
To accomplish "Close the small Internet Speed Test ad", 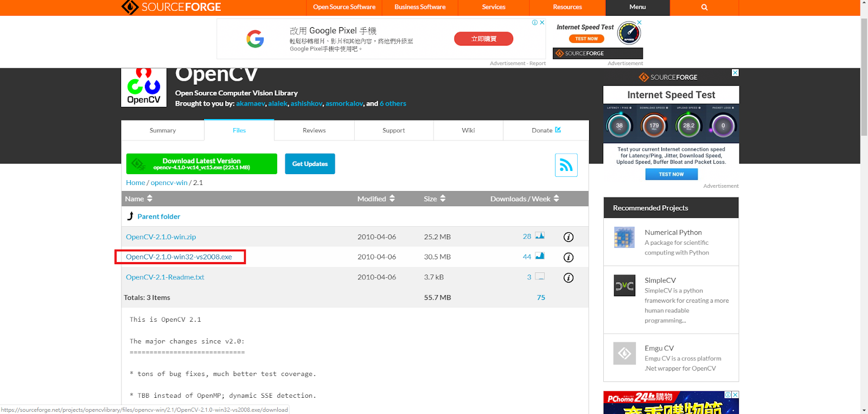I will (x=640, y=22).
